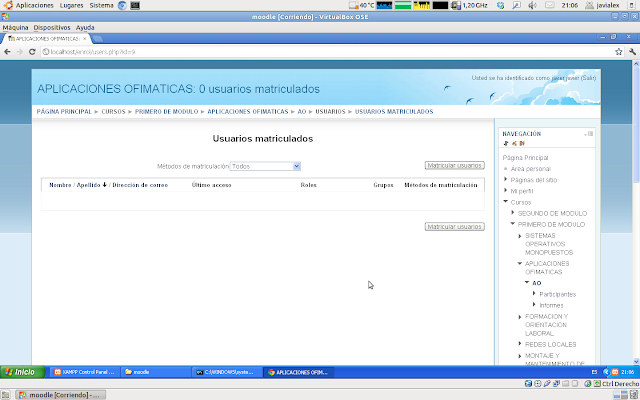The height and width of the screenshot is (400, 640).
Task: Open a new browser tab
Action: tap(98, 39)
